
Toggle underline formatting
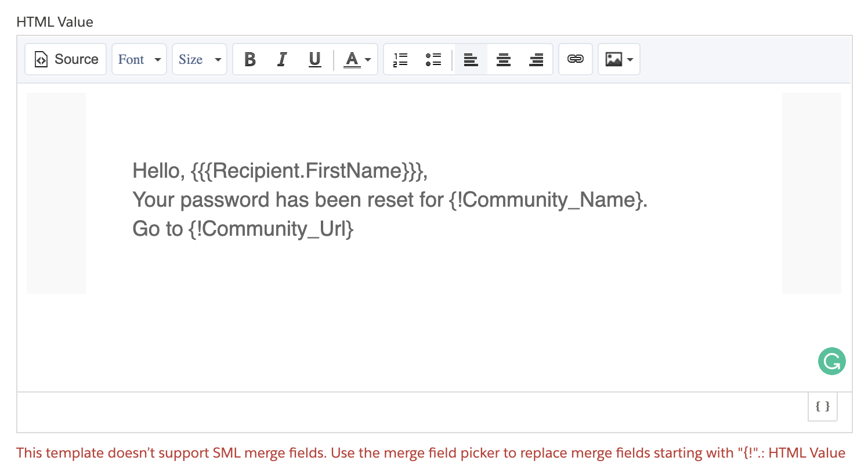pyautogui.click(x=314, y=59)
